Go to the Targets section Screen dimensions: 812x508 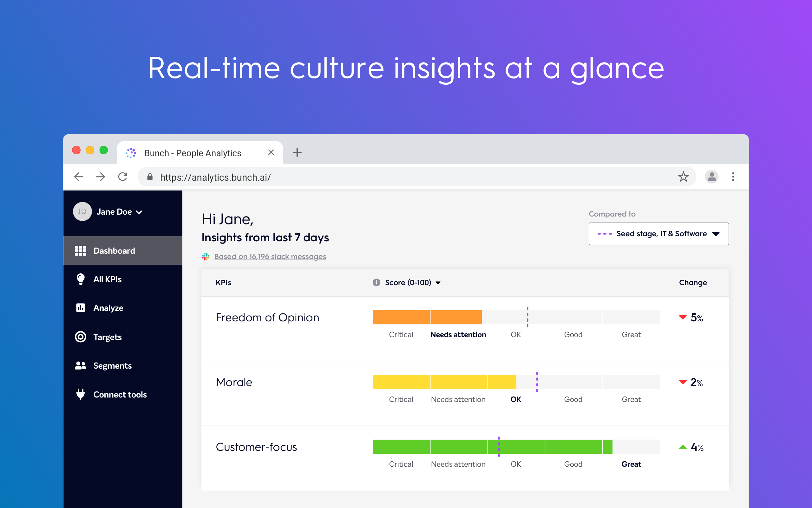tap(123, 337)
